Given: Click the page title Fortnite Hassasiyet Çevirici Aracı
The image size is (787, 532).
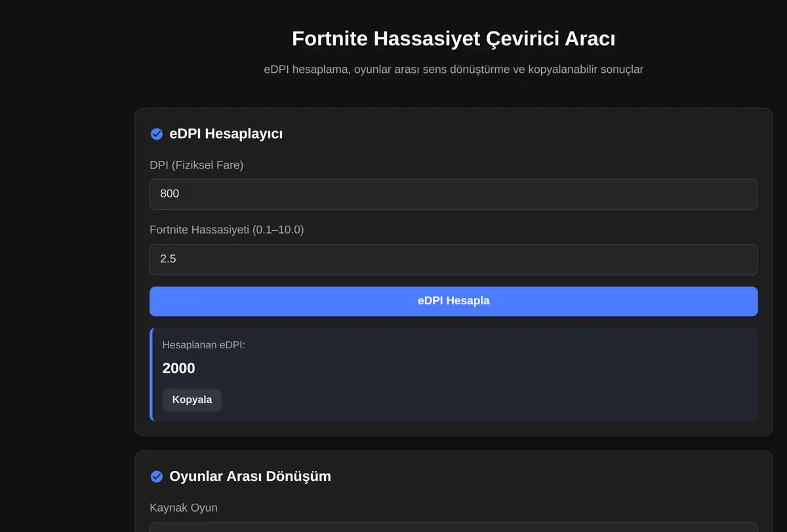Looking at the screenshot, I should click(x=453, y=39).
